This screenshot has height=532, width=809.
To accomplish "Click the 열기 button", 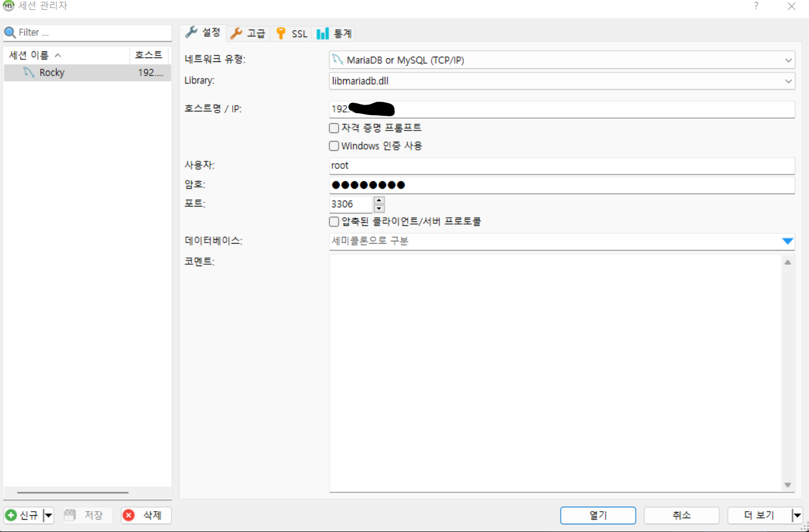I will [x=598, y=515].
